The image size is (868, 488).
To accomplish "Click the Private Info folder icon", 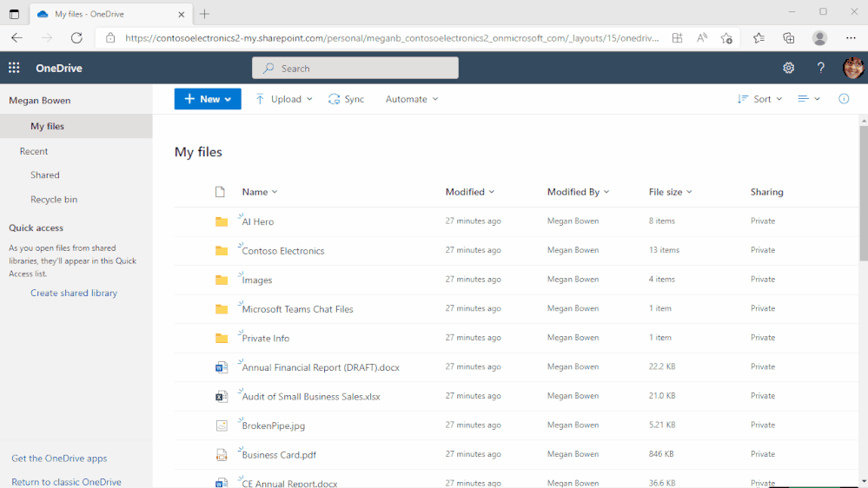I will pyautogui.click(x=222, y=338).
